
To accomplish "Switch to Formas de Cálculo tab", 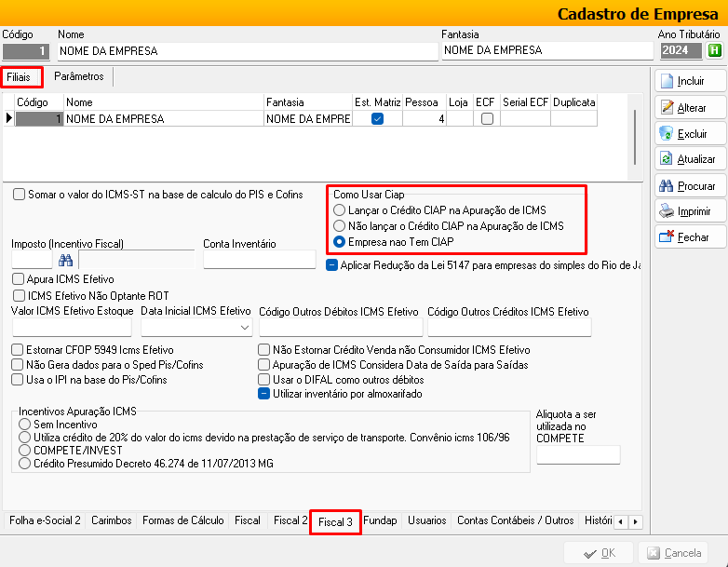I will (182, 520).
